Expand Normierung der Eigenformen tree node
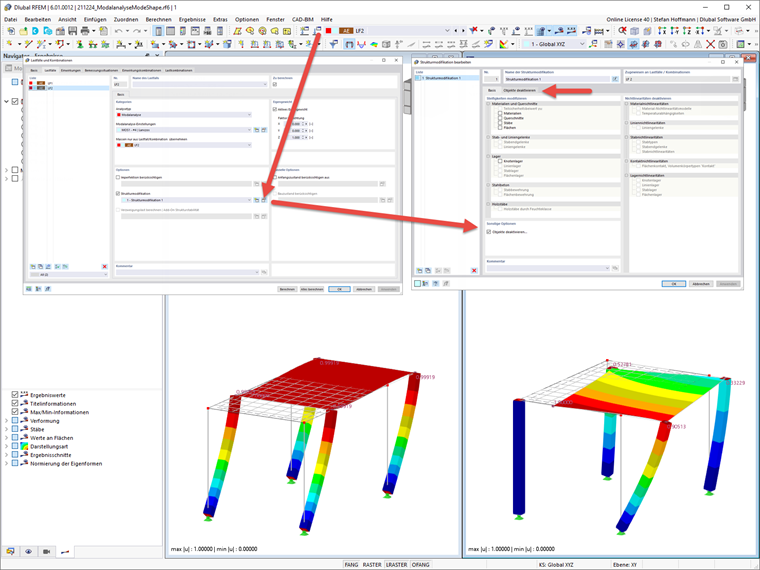Viewport: 760px width, 570px height. [x=6, y=463]
